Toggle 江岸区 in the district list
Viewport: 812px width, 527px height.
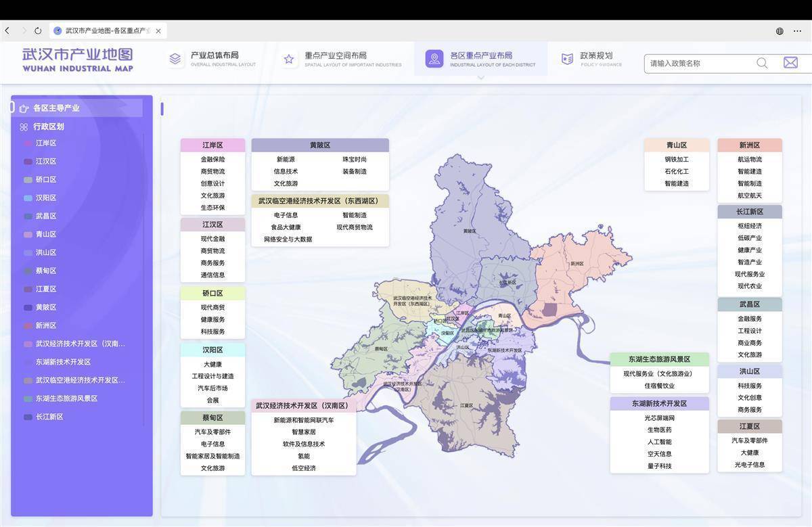[46, 143]
